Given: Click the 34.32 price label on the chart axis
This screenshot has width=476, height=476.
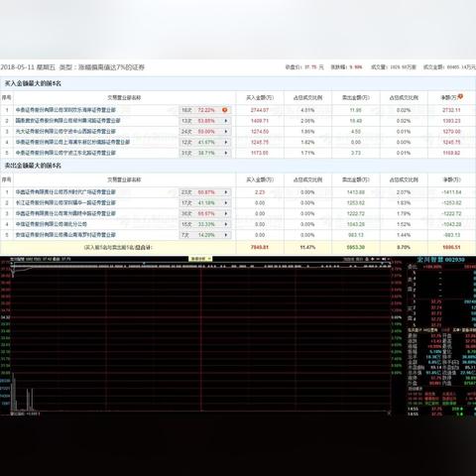Looking at the screenshot, I should [6, 317].
